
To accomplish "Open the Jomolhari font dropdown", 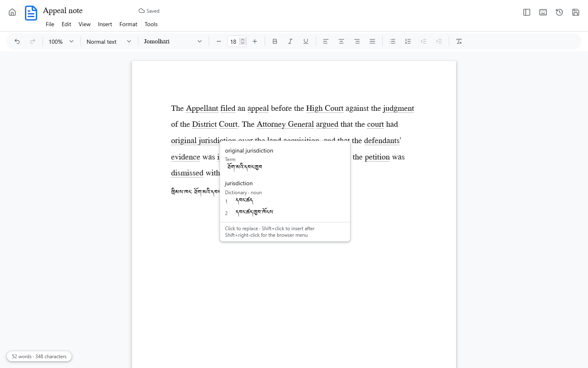I will [173, 41].
